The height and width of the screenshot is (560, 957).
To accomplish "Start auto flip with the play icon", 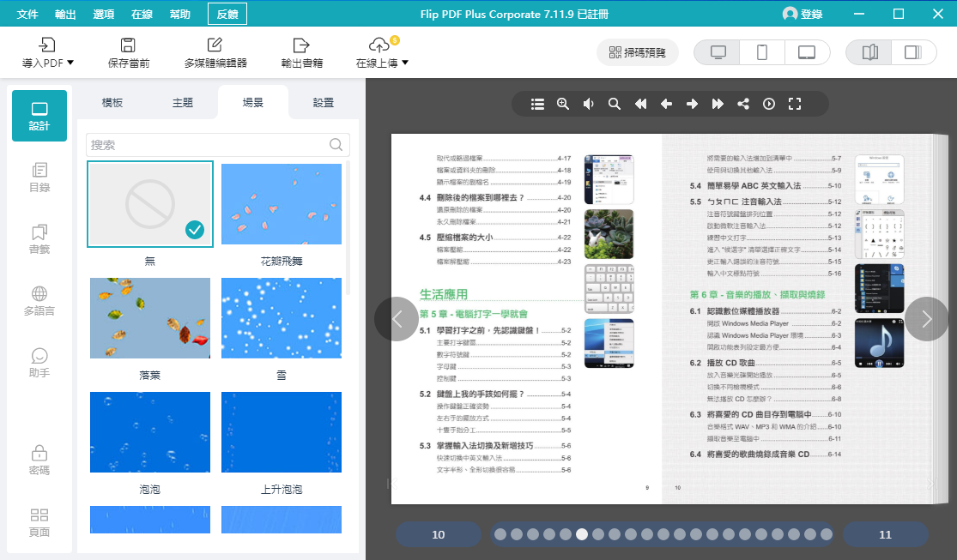I will 769,104.
